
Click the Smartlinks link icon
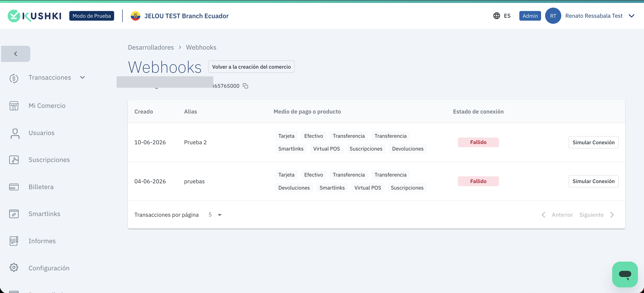point(14,214)
